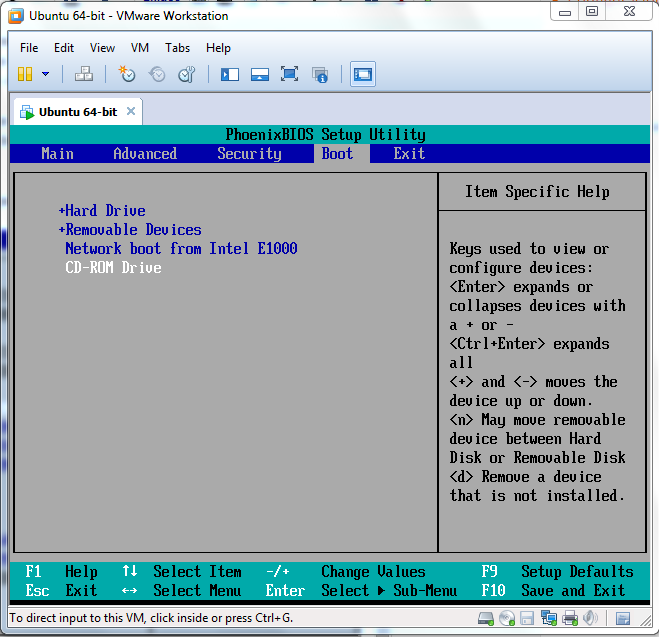Open the VM menu
This screenshot has height=637, width=659.
pyautogui.click(x=140, y=48)
